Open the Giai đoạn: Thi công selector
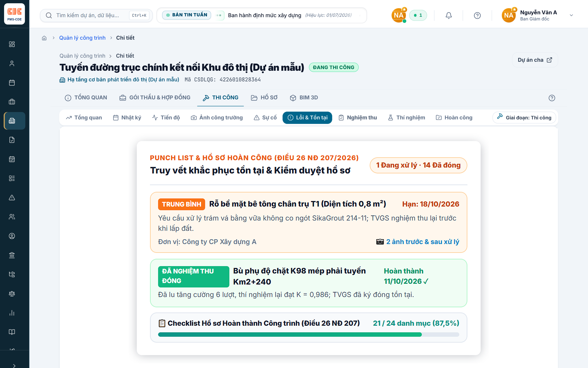The width and height of the screenshot is (588, 368). 524,118
